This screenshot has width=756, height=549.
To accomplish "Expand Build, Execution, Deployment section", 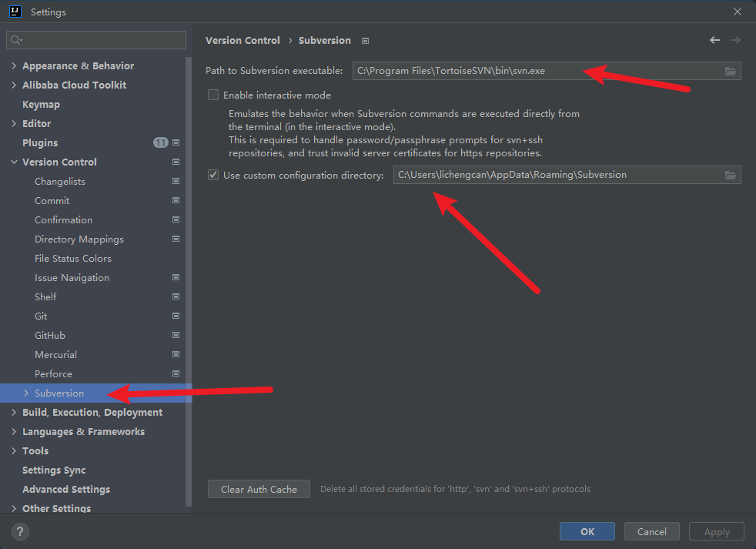I will (x=14, y=413).
